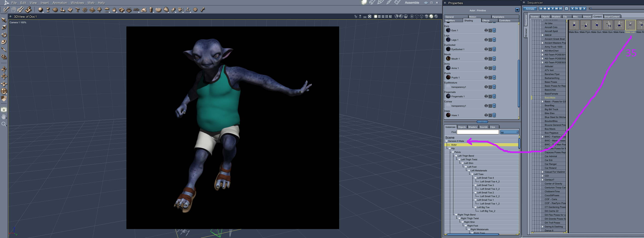The height and width of the screenshot is (238, 644).
Task: Enable textured shaded sphere display mode
Action: 436,17
